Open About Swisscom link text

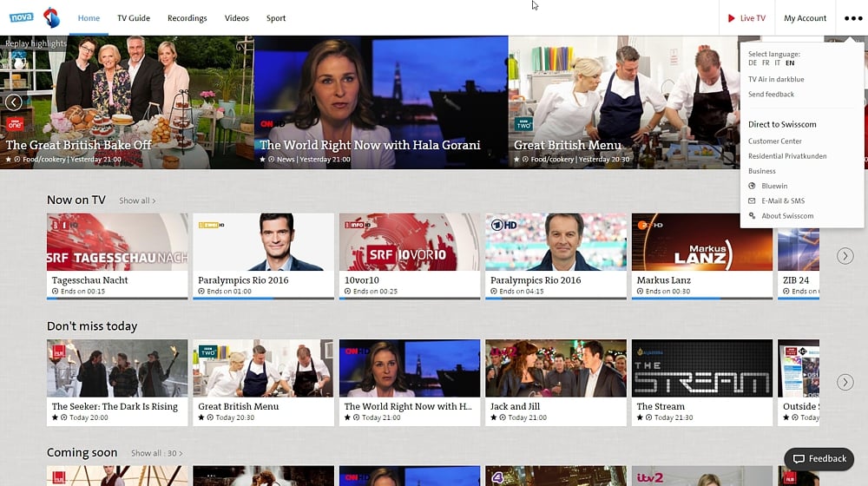click(787, 216)
